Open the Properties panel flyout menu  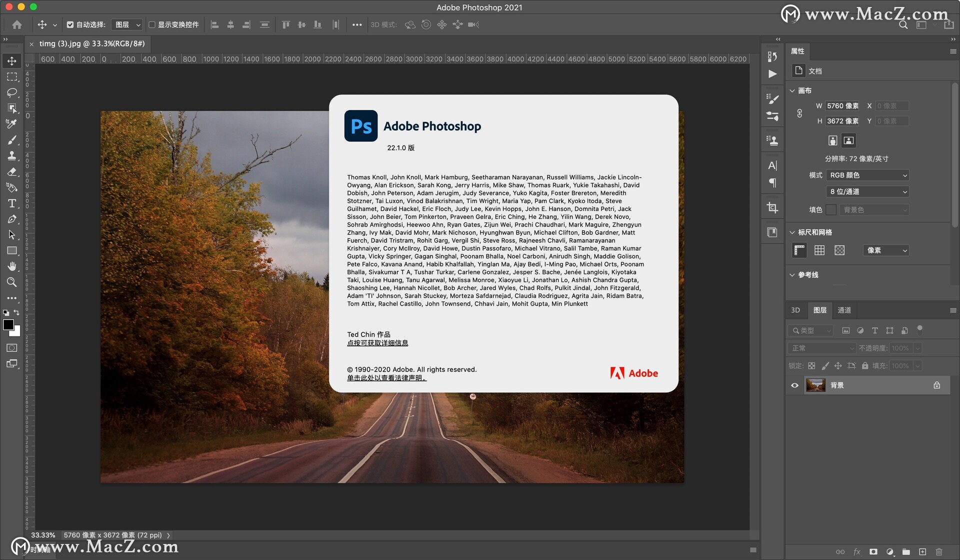952,51
